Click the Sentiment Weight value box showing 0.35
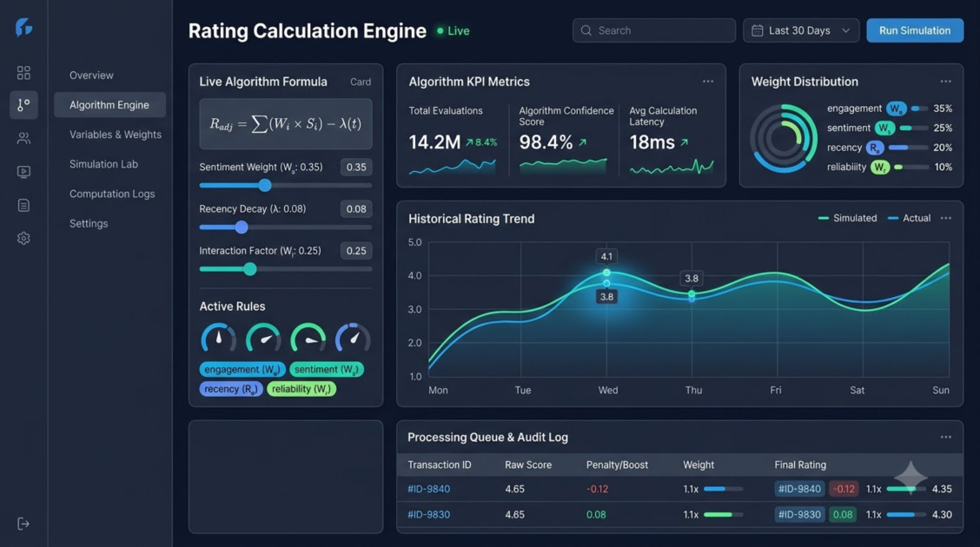The height and width of the screenshot is (547, 980). pos(356,168)
